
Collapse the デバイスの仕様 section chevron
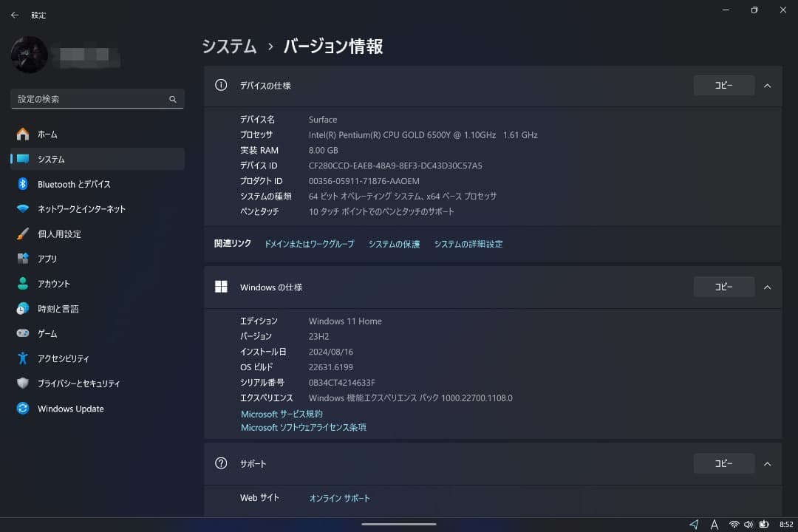(767, 86)
